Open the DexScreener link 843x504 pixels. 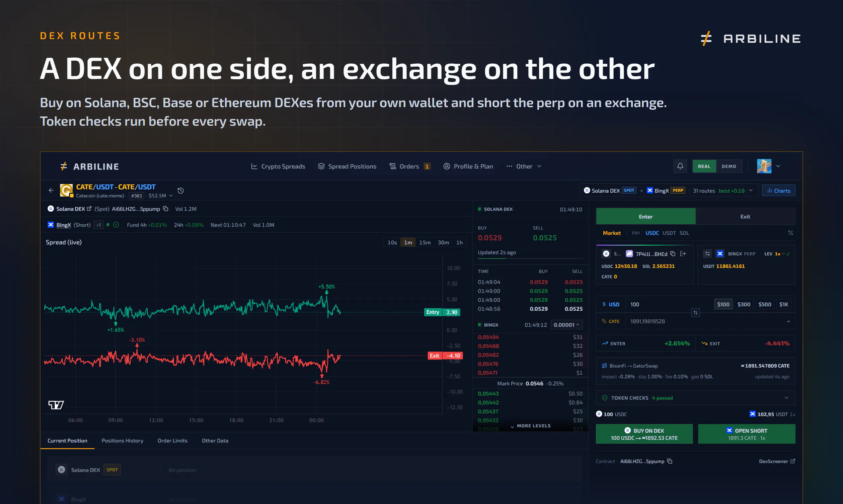click(x=777, y=461)
